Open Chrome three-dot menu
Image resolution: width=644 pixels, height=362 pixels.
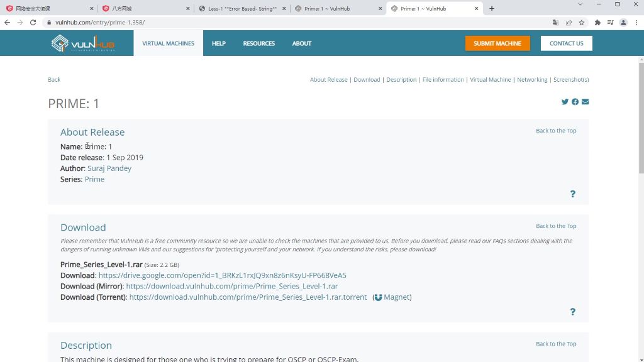636,23
